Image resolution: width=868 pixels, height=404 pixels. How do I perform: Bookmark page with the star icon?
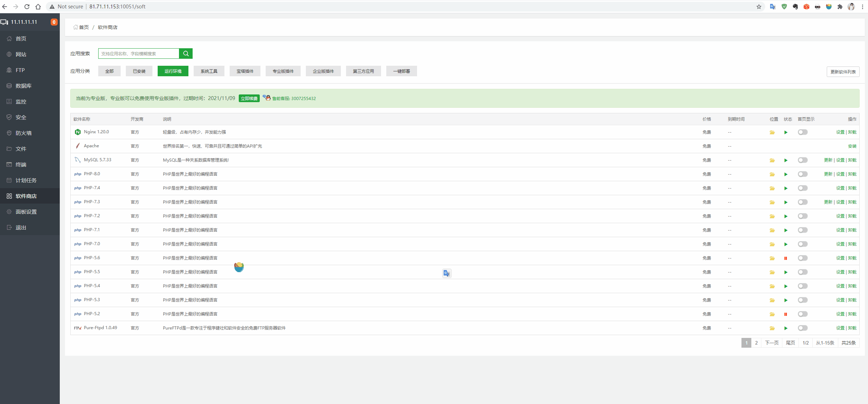(x=759, y=7)
